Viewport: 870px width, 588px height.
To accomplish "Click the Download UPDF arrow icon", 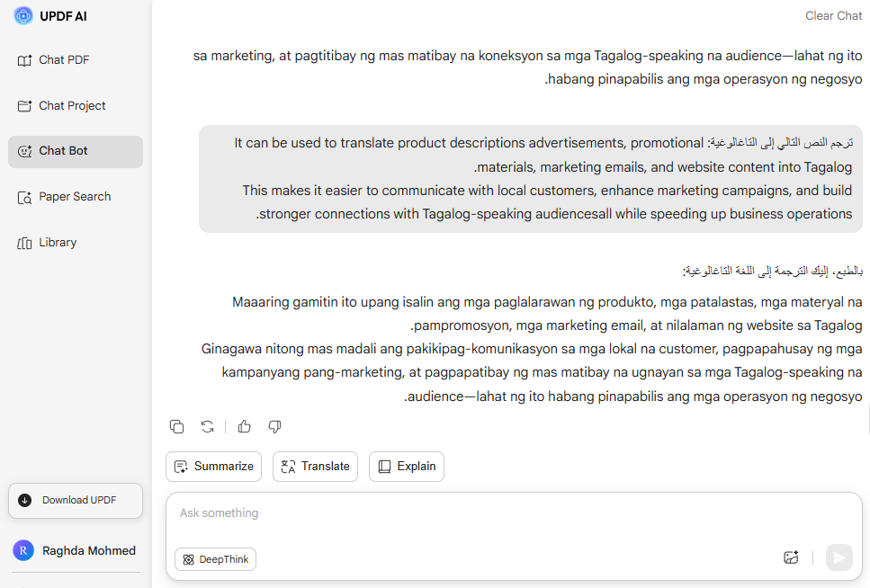I will pos(25,501).
